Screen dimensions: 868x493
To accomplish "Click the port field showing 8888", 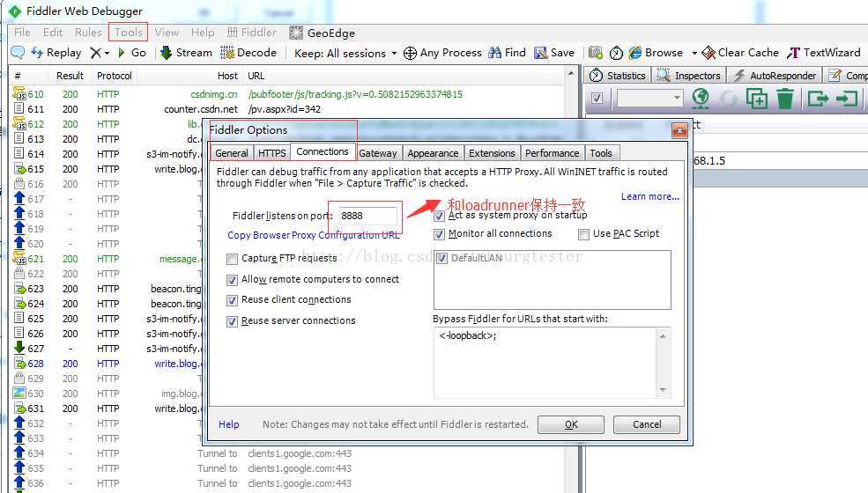I will [367, 216].
